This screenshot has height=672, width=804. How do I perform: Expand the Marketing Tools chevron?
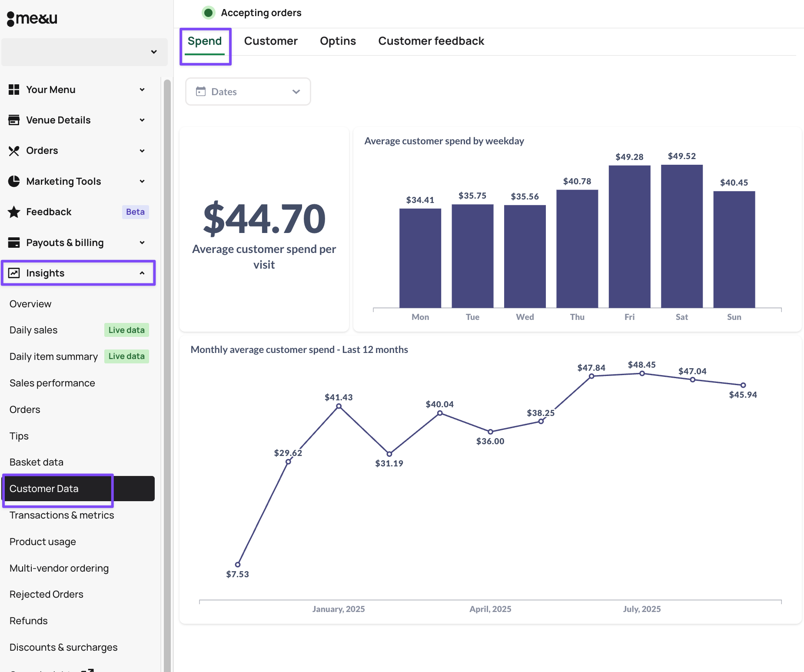pyautogui.click(x=142, y=181)
